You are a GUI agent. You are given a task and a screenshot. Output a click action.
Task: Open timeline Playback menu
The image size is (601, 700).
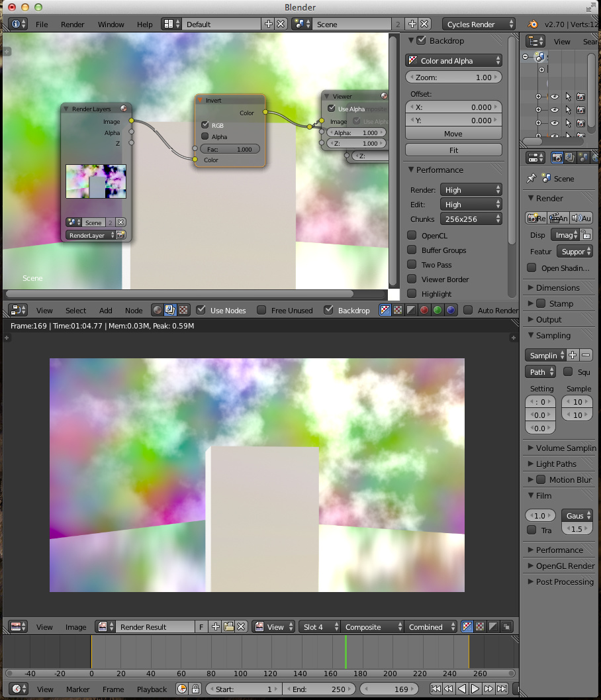coord(152,689)
